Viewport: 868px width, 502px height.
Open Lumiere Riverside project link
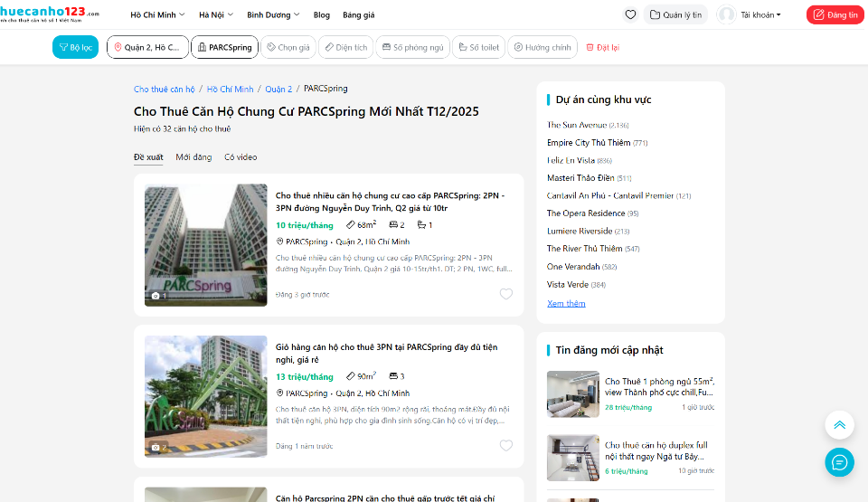588,231
